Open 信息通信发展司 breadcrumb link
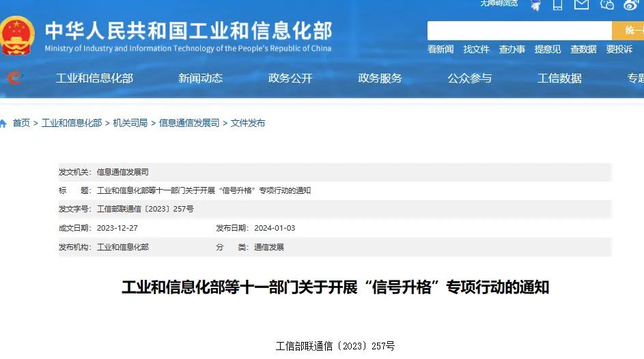644x359 pixels. tap(189, 123)
